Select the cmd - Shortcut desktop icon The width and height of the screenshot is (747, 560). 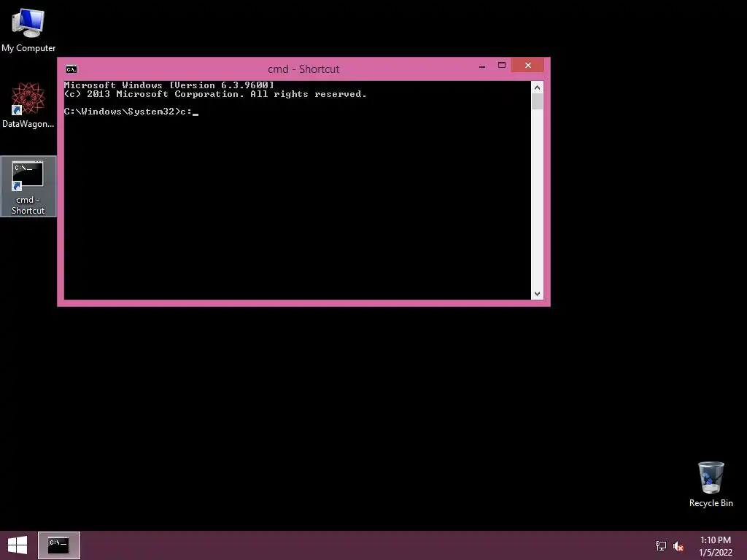(28, 187)
